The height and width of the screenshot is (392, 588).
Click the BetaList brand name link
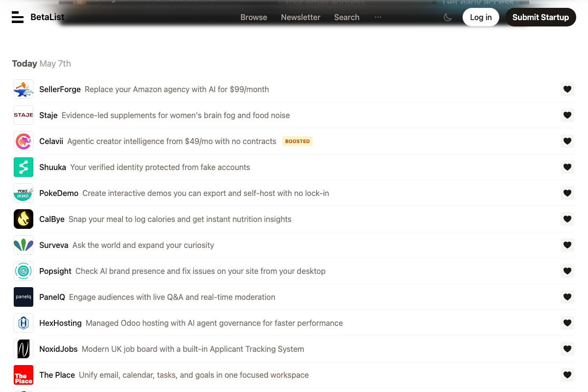[x=47, y=17]
